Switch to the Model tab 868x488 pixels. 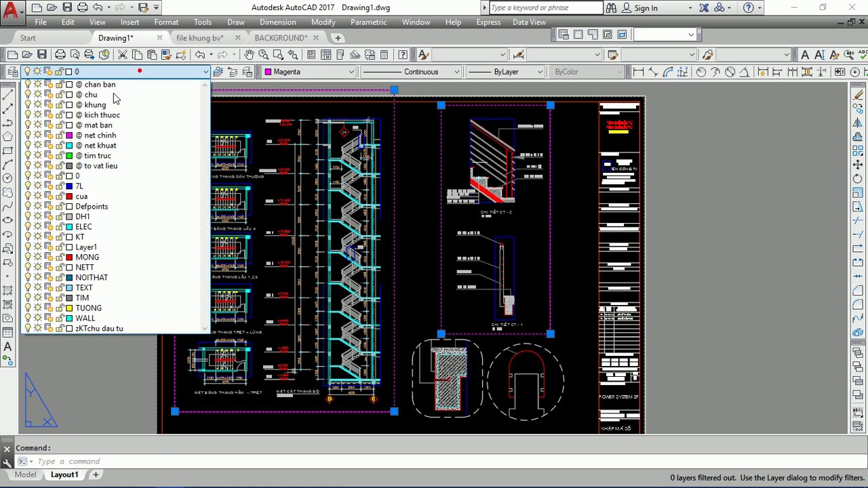[25, 474]
